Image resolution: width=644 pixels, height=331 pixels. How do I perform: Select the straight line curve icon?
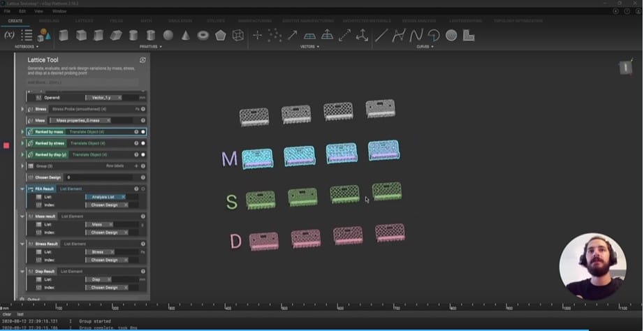click(381, 36)
